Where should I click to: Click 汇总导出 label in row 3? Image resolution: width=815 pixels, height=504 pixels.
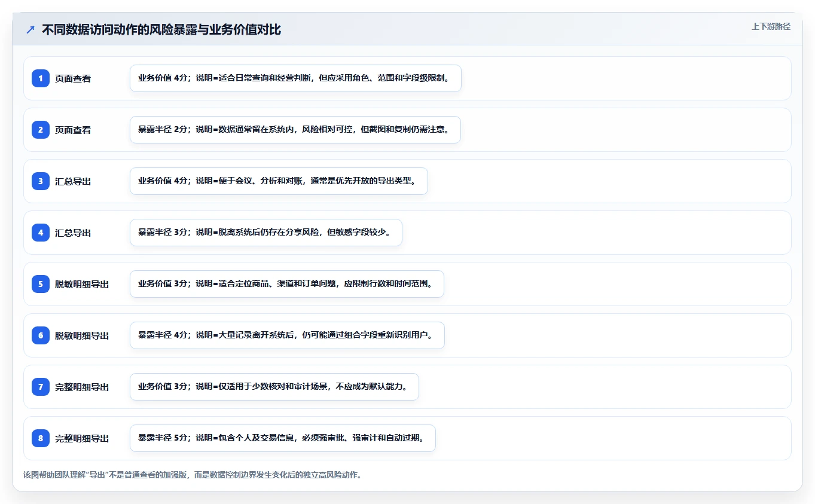coord(73,181)
